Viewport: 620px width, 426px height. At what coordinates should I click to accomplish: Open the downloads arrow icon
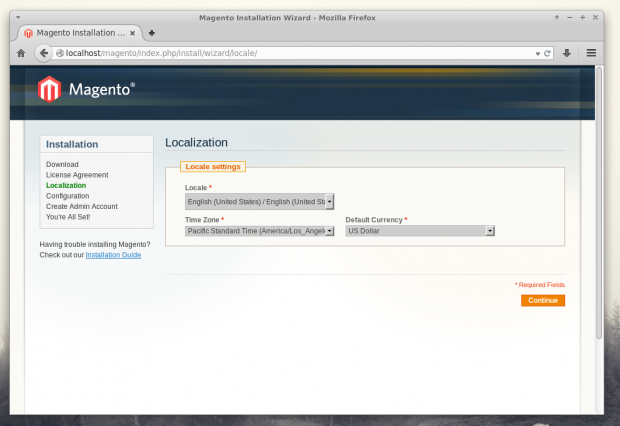pos(567,53)
